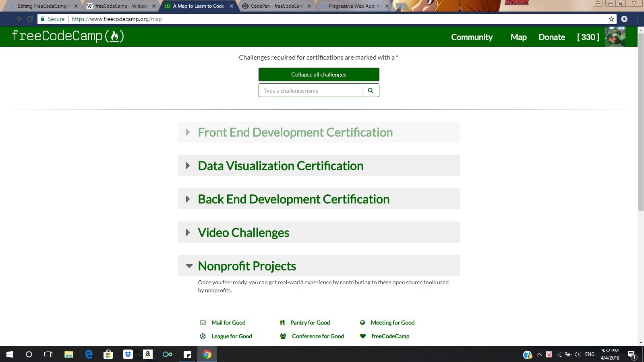The image size is (644, 362).
Task: Launch Microsoft Edge from taskbar
Action: (x=89, y=354)
